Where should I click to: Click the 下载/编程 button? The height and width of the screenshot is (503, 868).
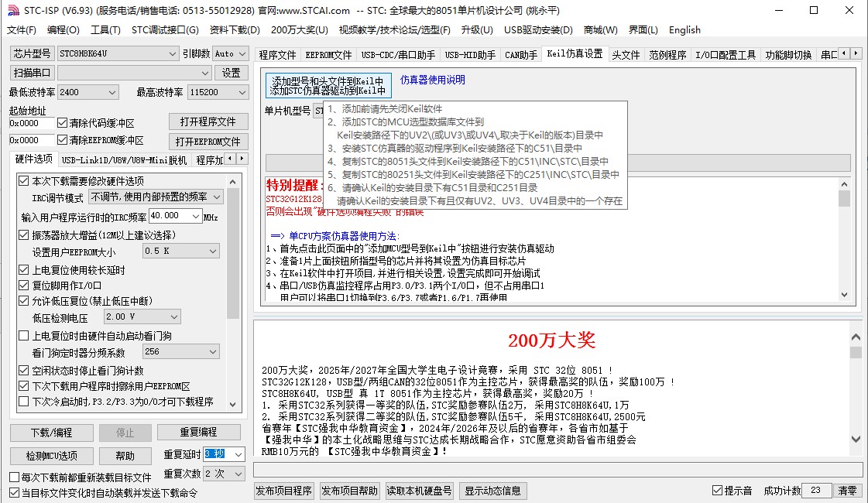tap(51, 432)
